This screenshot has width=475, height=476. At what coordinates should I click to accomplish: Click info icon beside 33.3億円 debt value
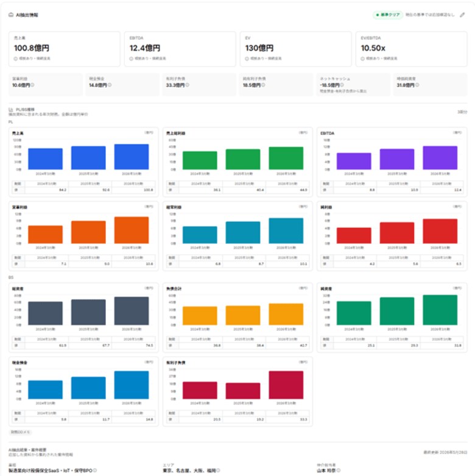tap(187, 85)
